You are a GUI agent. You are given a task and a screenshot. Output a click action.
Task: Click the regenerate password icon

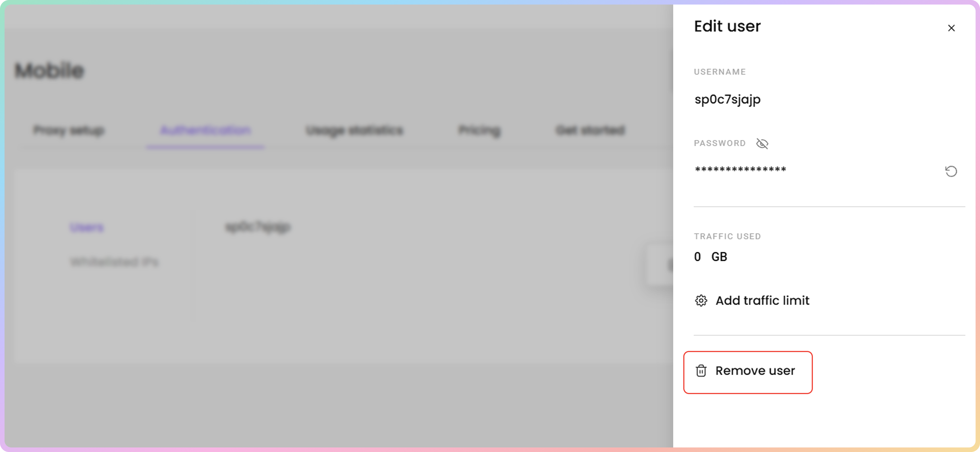[x=951, y=171]
